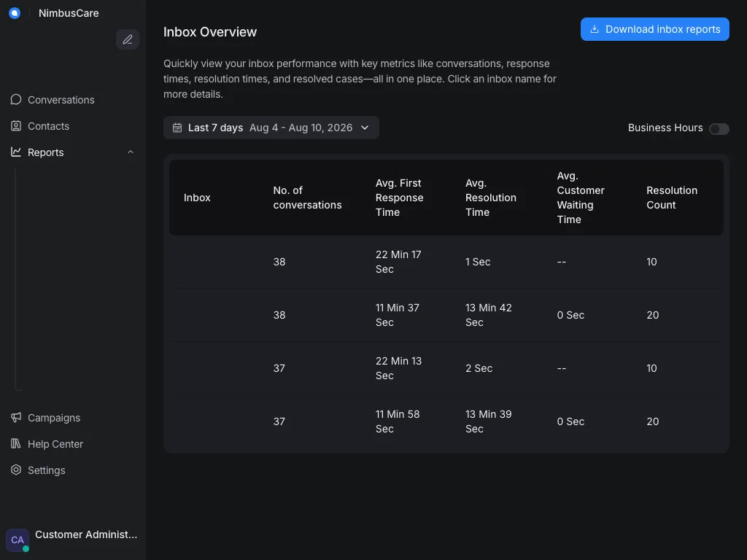Click the compose pencil icon button

(x=128, y=39)
